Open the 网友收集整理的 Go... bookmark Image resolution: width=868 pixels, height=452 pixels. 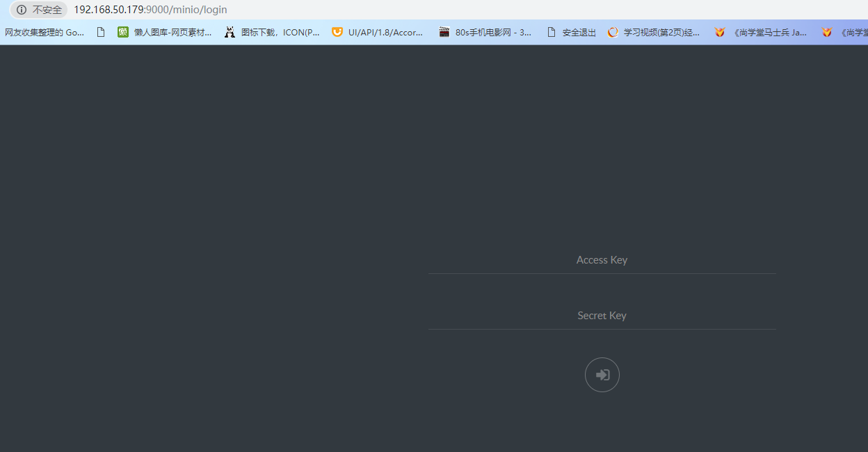point(45,32)
